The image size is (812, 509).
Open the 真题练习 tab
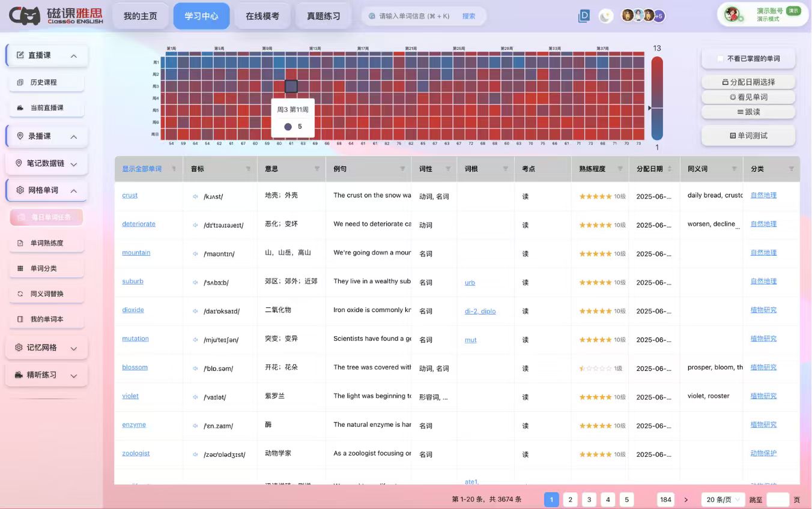tap(323, 16)
